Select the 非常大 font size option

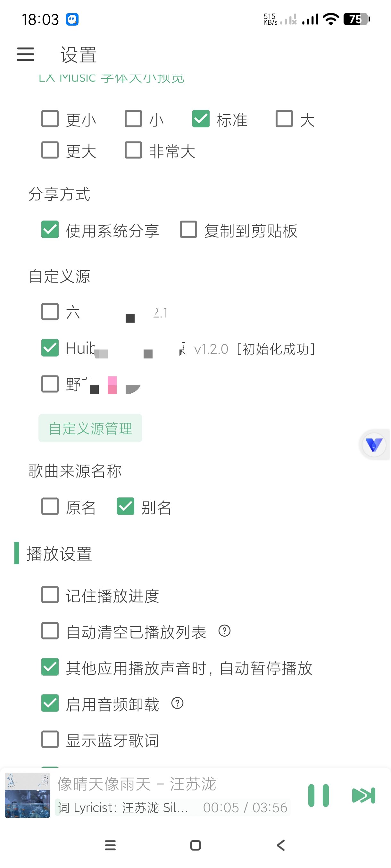tap(133, 150)
